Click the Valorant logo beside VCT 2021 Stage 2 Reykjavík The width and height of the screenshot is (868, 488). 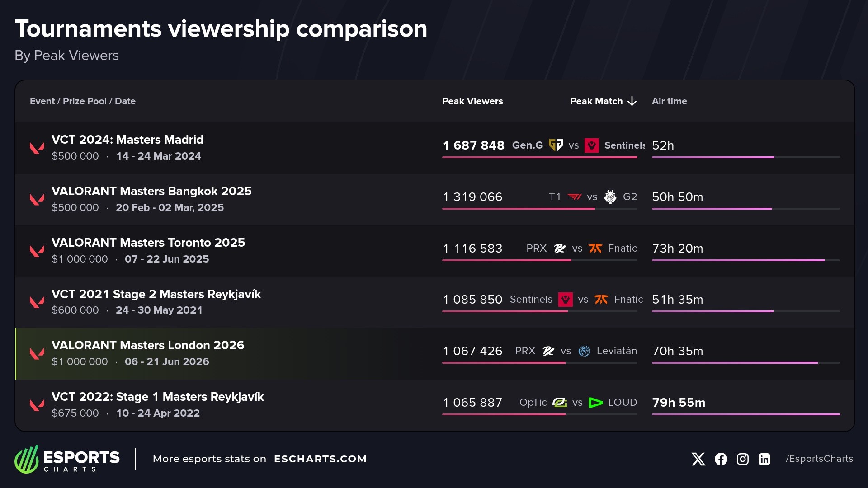point(37,302)
